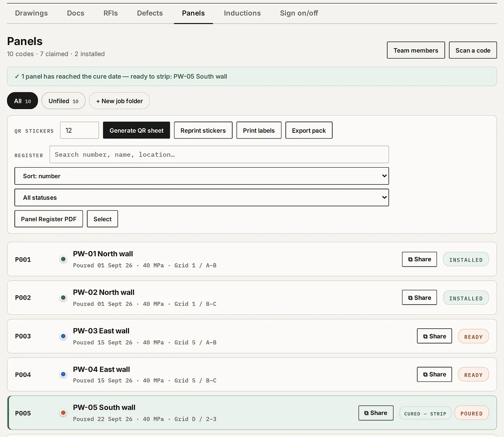Click the blue status dot for P004
The height and width of the screenshot is (437, 504).
coord(63,375)
